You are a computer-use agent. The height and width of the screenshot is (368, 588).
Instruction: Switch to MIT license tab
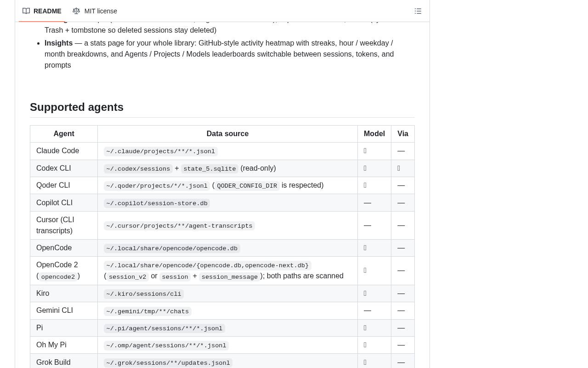tap(95, 11)
